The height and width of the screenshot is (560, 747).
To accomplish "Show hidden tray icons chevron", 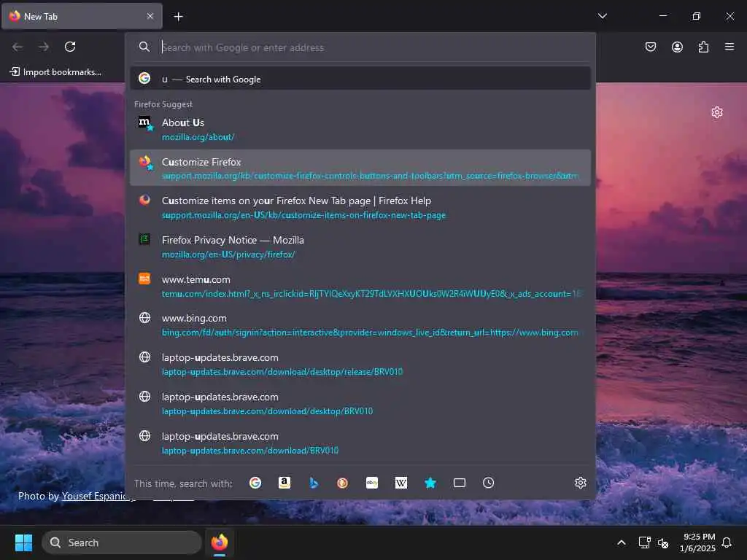I will (622, 542).
